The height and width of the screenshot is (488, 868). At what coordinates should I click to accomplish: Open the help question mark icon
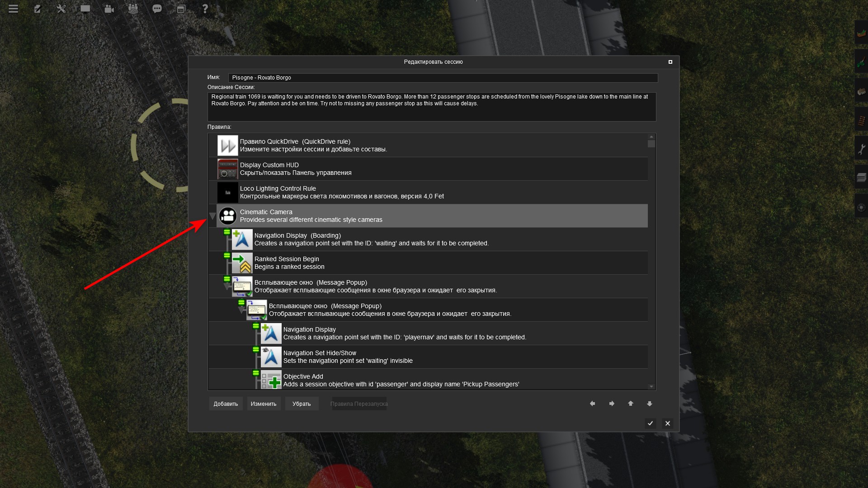coord(205,9)
